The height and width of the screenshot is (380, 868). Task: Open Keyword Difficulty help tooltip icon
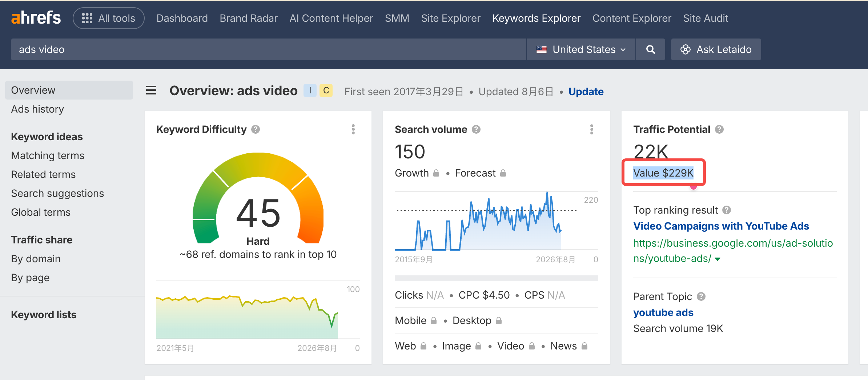(x=256, y=129)
